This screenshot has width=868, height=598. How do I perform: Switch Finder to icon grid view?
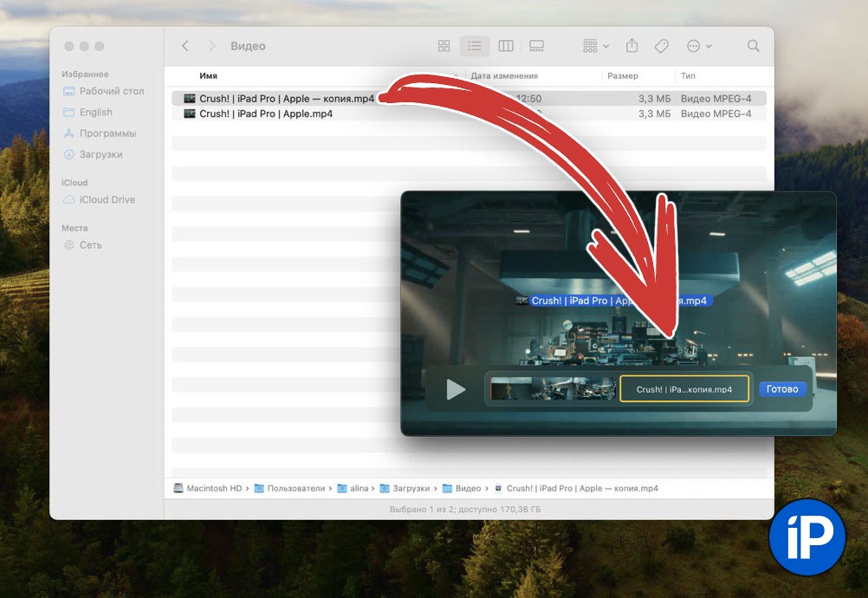coord(444,46)
